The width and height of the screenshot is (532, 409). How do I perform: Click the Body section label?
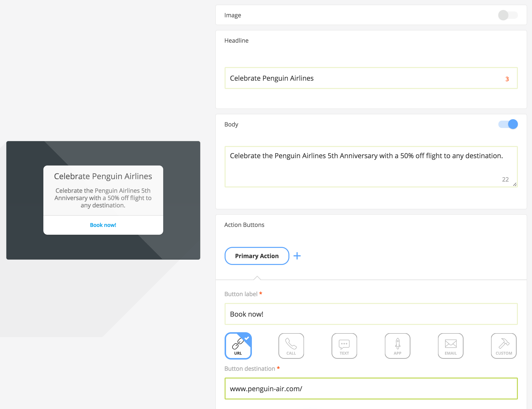coord(231,124)
